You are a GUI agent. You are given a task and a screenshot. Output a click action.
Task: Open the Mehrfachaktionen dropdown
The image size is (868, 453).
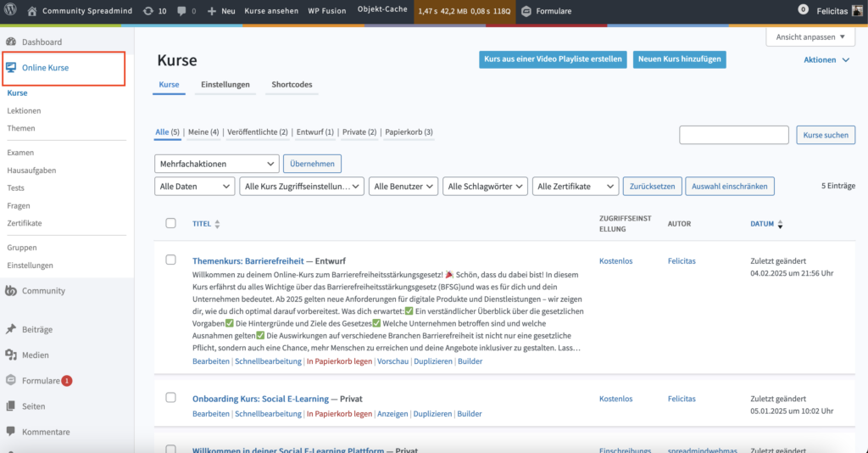(217, 163)
